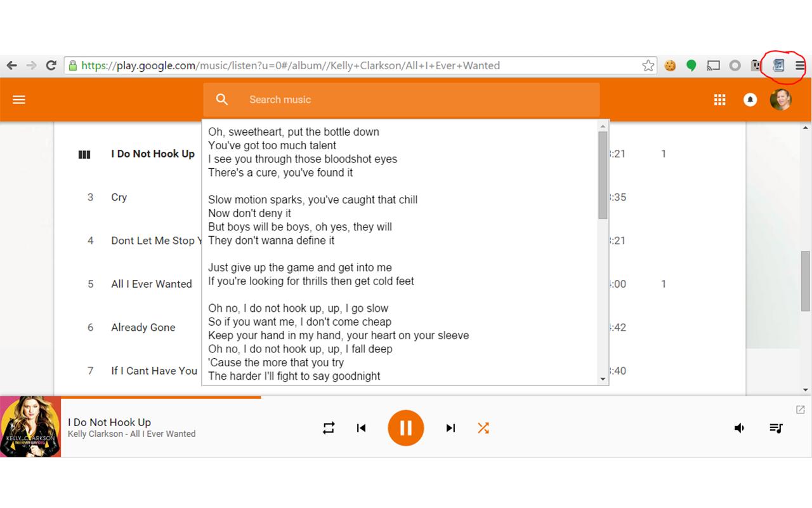Click the address bar URL
812x508 pixels.
click(x=291, y=65)
